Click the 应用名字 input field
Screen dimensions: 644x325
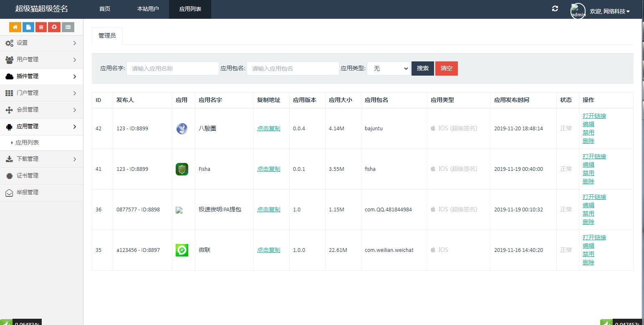tap(172, 69)
